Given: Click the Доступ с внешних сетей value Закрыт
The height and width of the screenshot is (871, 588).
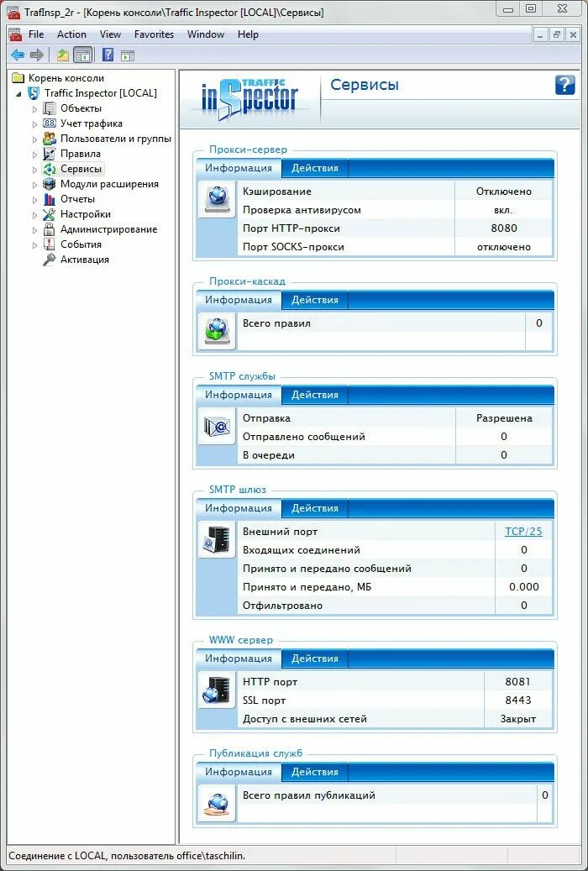Looking at the screenshot, I should 518,719.
